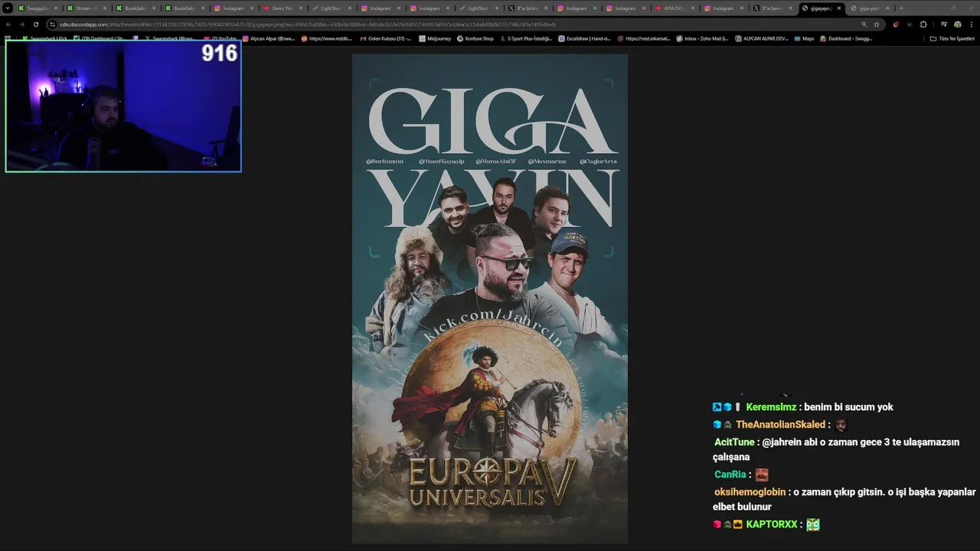Open the Maps bookmark

(x=805, y=38)
